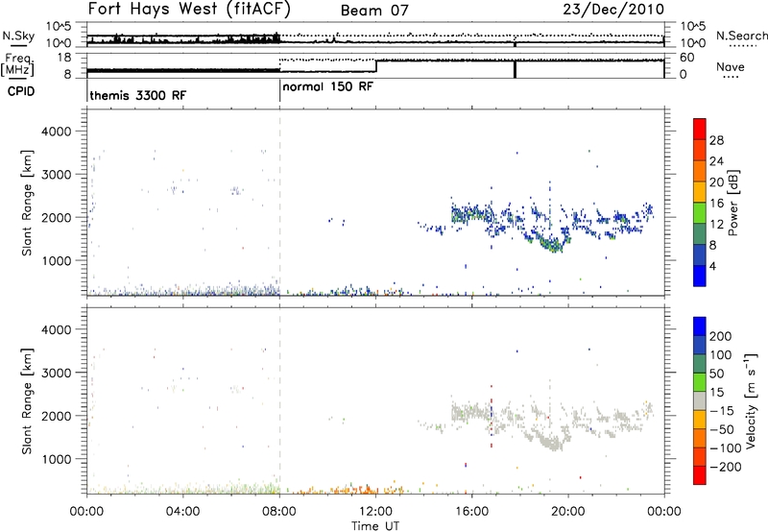The image size is (768, 532).
Task: Click the 'themis 3300 RF' label
Action: coord(138,95)
